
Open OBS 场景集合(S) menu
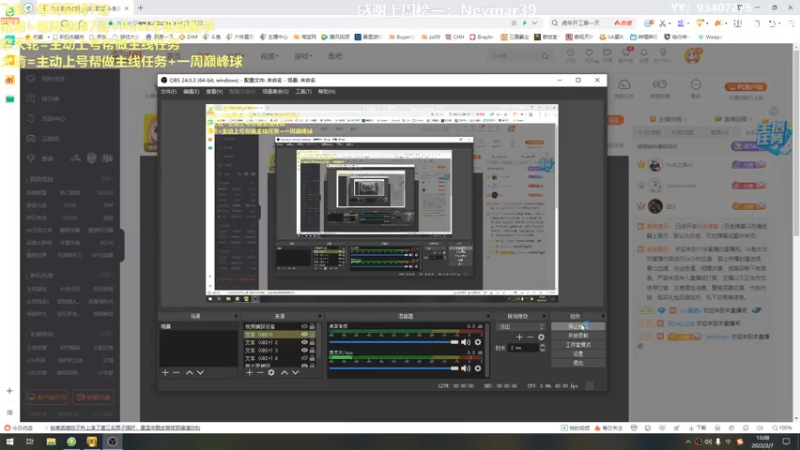coord(276,92)
